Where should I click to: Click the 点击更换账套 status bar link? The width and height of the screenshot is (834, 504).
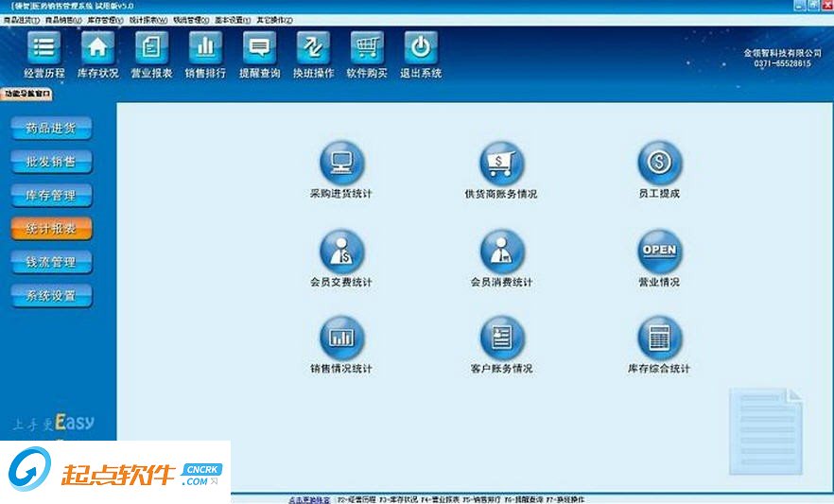click(309, 500)
